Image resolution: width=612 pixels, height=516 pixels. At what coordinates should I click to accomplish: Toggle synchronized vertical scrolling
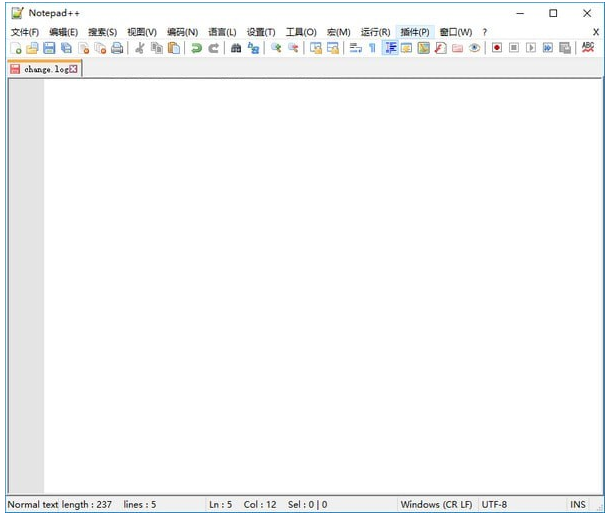coord(316,48)
